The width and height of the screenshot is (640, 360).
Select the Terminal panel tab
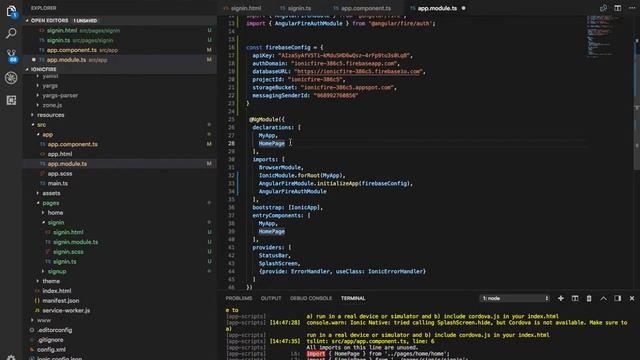click(x=353, y=298)
